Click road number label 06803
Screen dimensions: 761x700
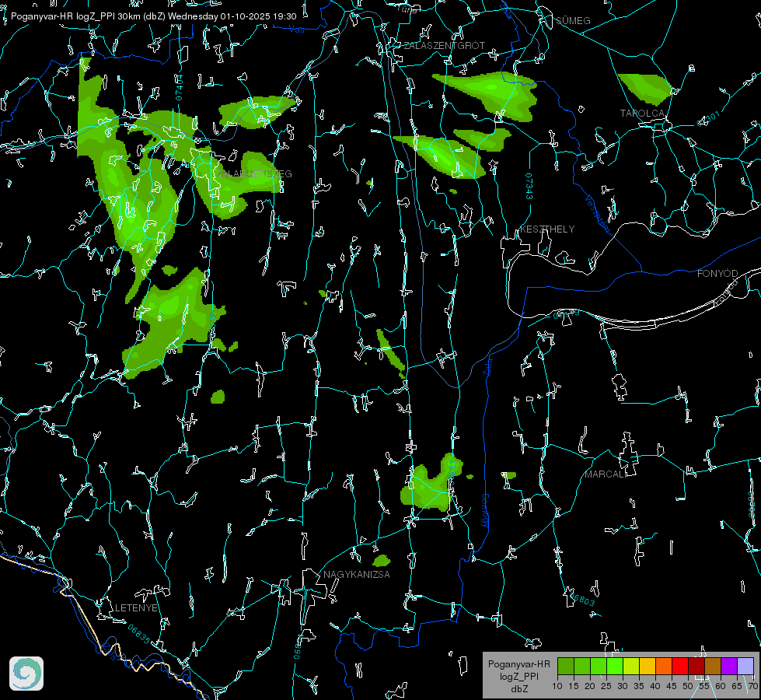tap(582, 598)
